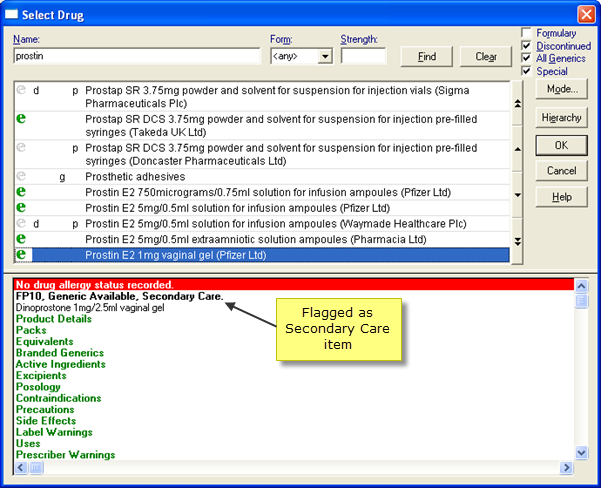Open the Side Effects heading
Image resolution: width=601 pixels, height=488 pixels.
point(44,421)
